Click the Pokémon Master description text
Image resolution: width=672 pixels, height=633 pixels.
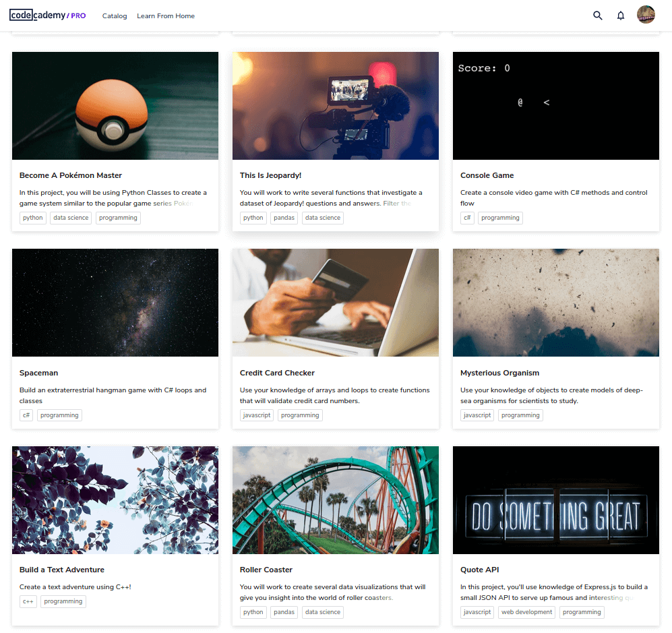(x=113, y=198)
